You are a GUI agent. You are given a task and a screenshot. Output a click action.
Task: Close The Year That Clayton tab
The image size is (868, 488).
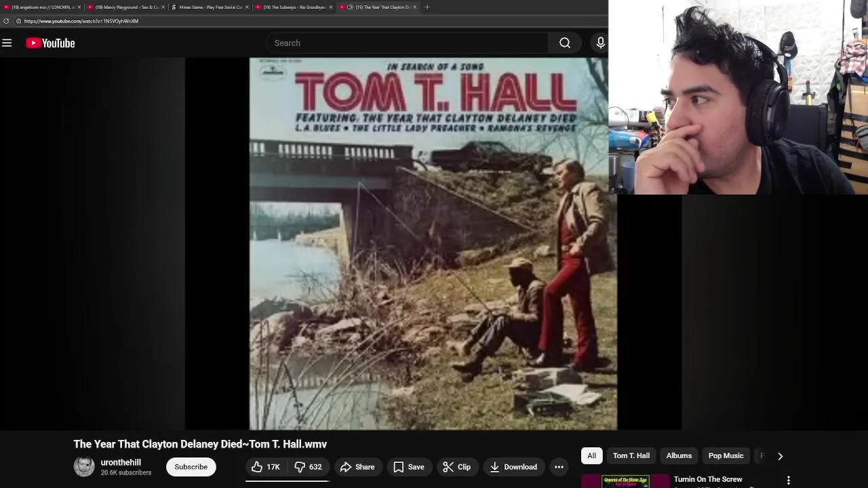click(x=414, y=7)
